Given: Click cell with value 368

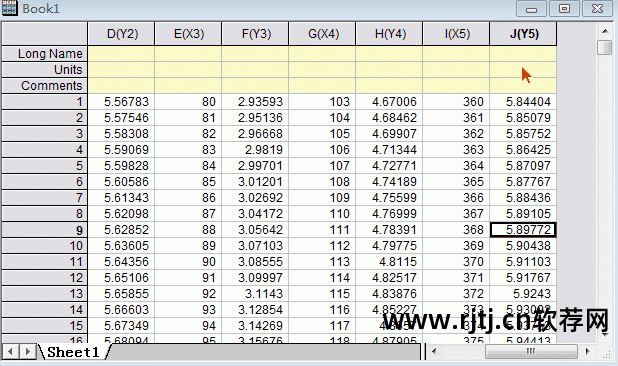Looking at the screenshot, I should pyautogui.click(x=456, y=230).
